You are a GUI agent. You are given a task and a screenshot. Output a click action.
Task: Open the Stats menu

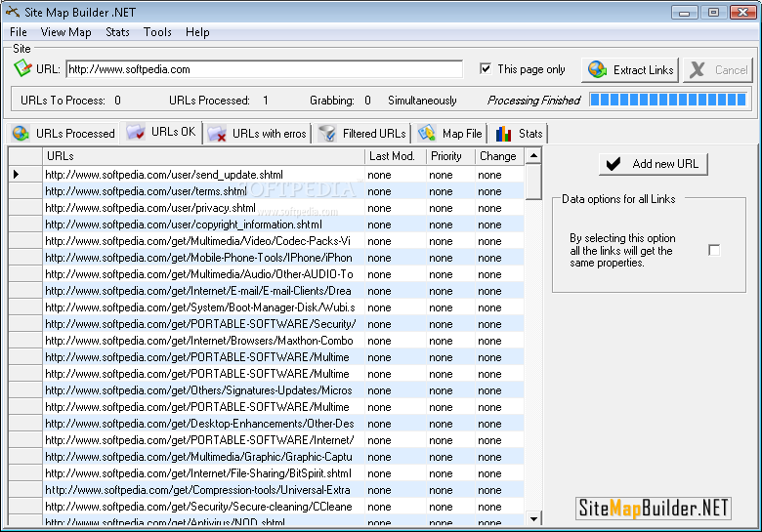(x=117, y=32)
